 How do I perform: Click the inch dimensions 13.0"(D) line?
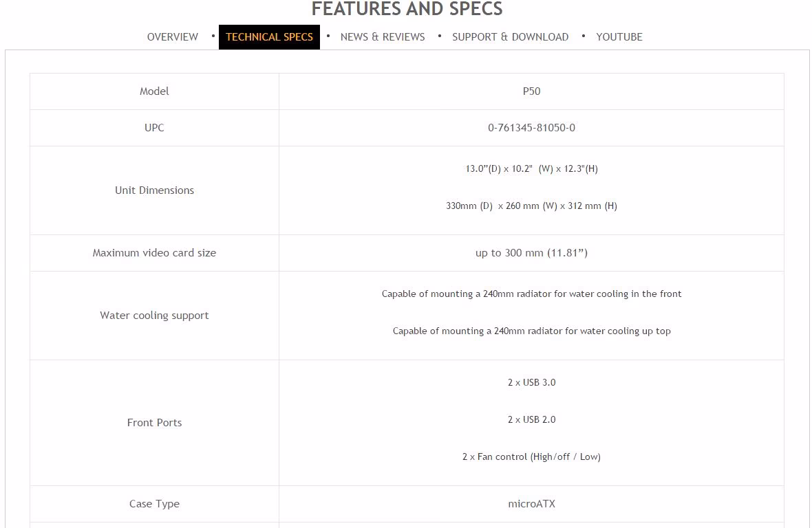[531, 168]
